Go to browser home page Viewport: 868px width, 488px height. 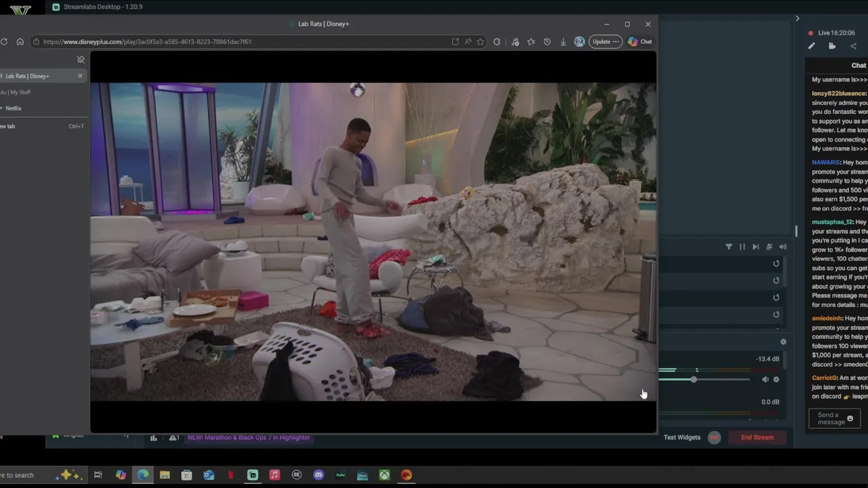pyautogui.click(x=20, y=41)
